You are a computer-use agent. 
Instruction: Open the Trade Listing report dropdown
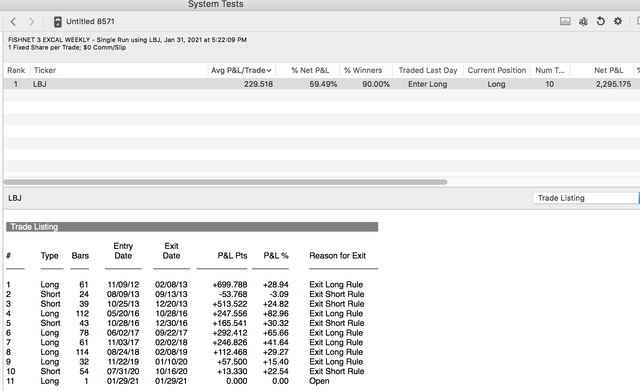586,198
